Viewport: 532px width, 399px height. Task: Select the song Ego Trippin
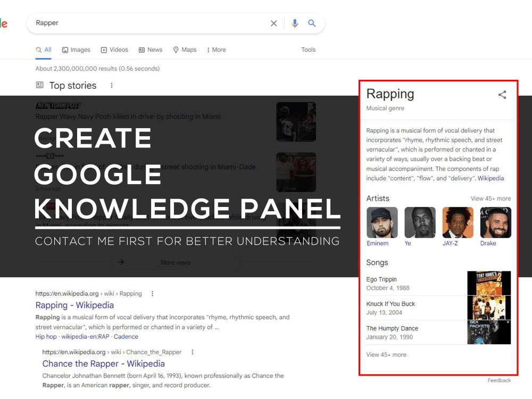point(381,279)
